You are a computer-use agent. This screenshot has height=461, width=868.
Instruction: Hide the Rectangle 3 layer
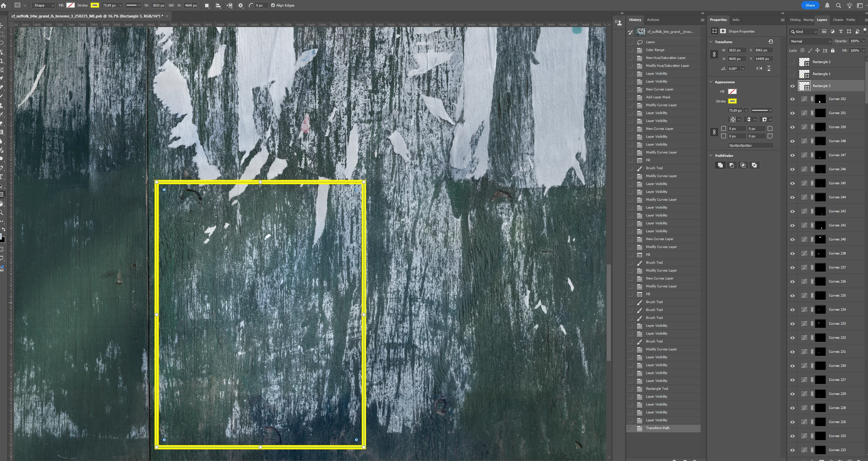pyautogui.click(x=792, y=86)
